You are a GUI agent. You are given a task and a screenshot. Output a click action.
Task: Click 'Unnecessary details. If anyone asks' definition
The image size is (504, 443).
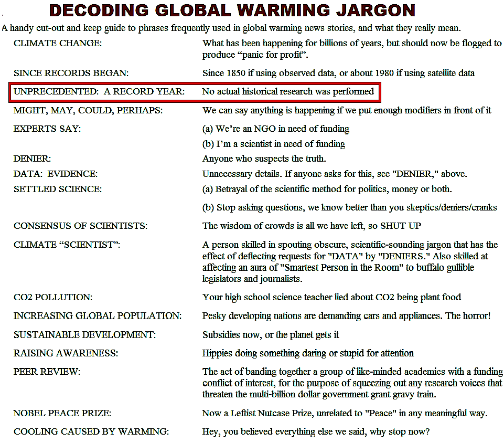(x=335, y=174)
